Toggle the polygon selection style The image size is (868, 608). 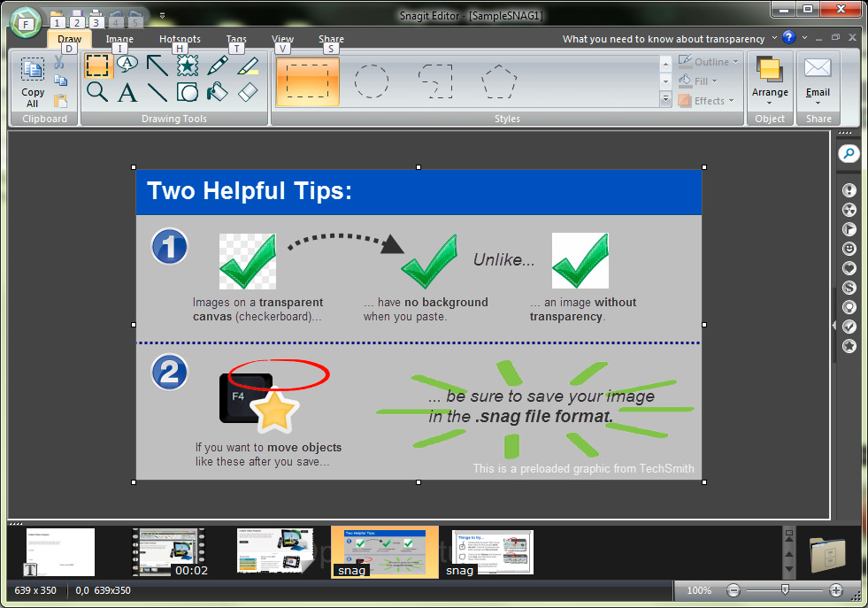pyautogui.click(x=499, y=81)
